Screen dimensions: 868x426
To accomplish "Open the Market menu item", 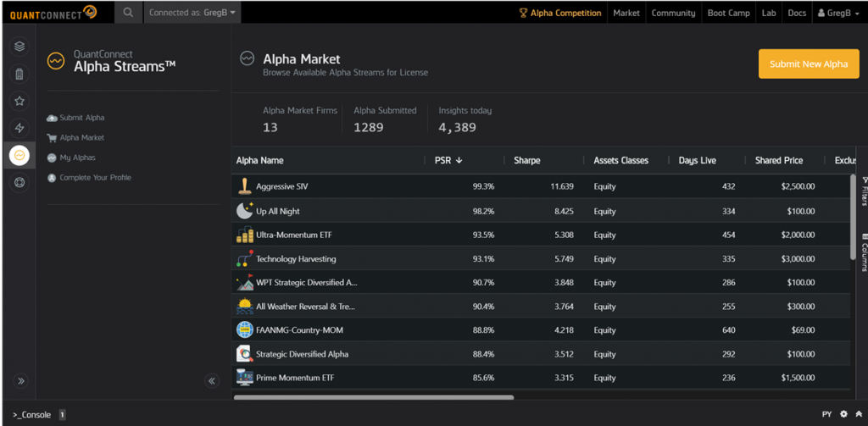I will coord(626,13).
